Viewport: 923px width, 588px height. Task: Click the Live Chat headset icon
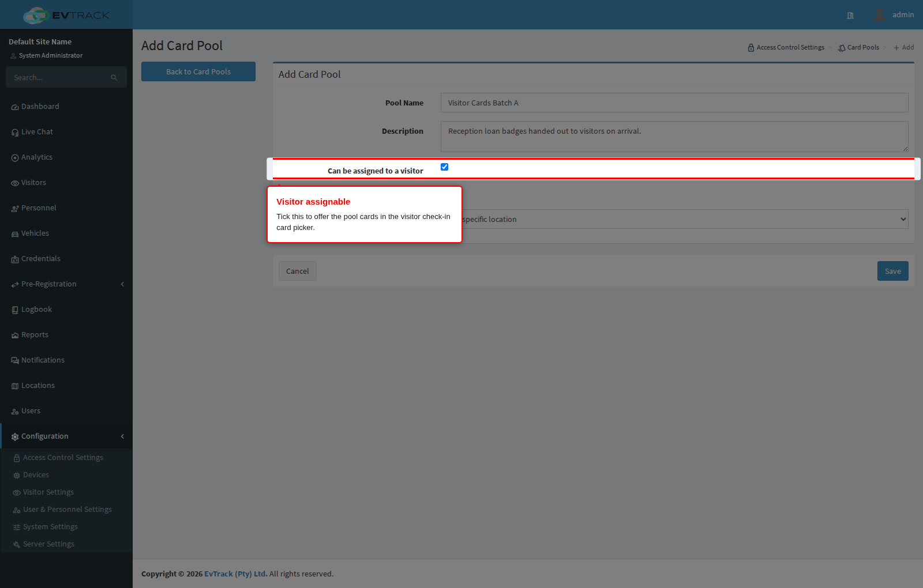[15, 133]
